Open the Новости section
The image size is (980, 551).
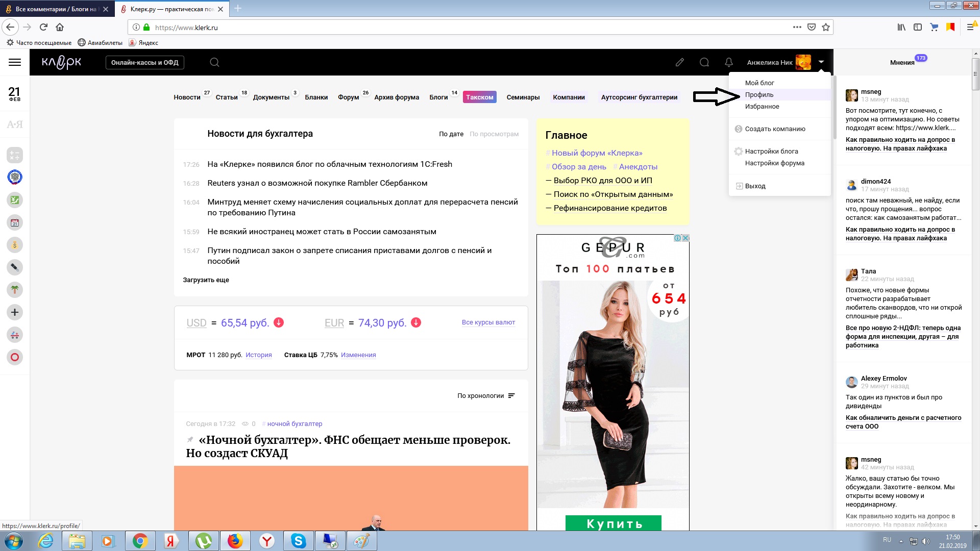tap(187, 97)
